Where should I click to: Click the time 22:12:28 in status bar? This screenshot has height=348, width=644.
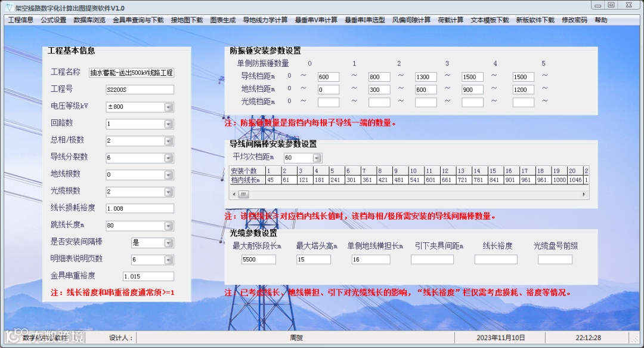[x=588, y=338]
